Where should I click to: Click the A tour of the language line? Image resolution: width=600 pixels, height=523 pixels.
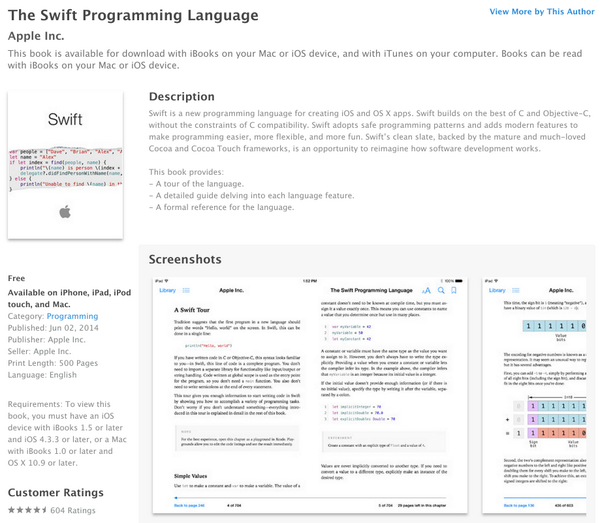pyautogui.click(x=196, y=184)
